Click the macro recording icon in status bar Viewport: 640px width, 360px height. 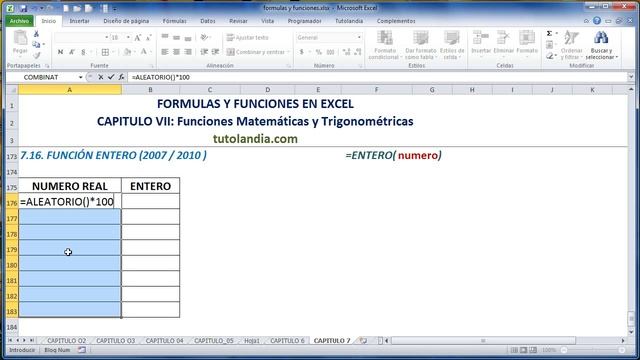pos(82,350)
